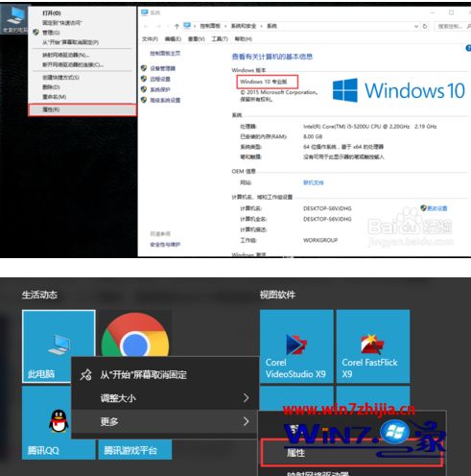471x476 pixels.
Task: Click the computer icon in the address breadcrumb
Action: [187, 26]
